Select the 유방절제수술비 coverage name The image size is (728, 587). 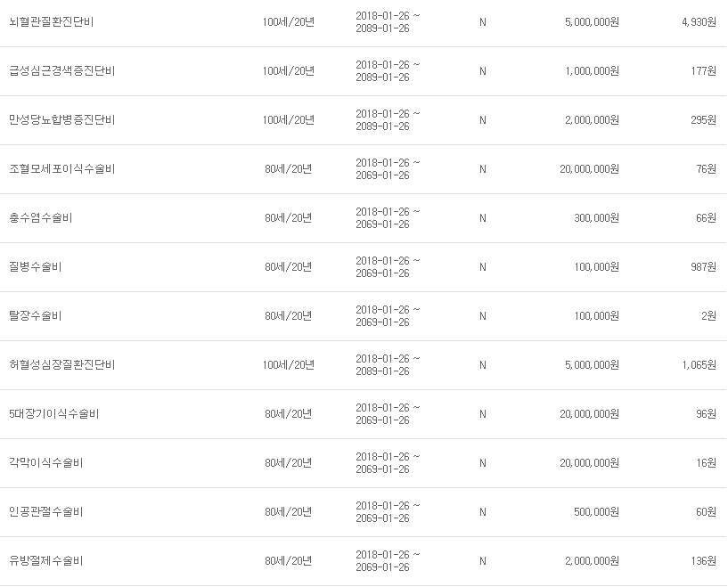(45, 561)
